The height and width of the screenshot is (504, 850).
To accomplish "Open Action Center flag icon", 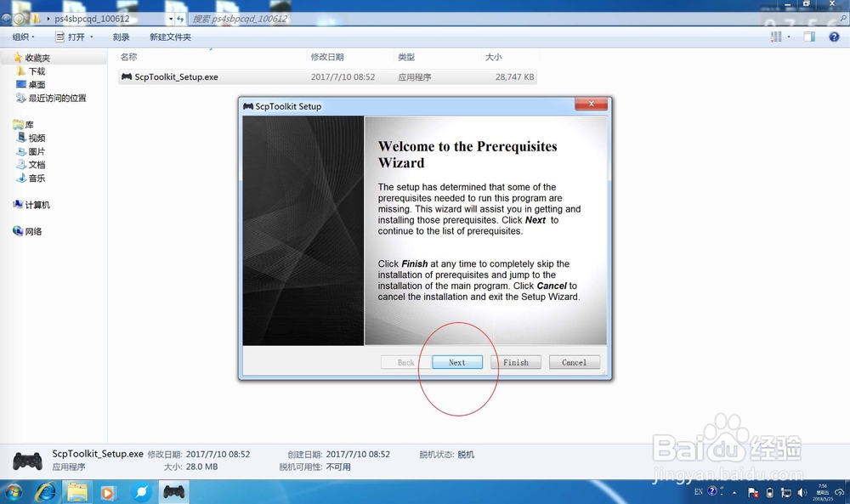I will coord(753,493).
